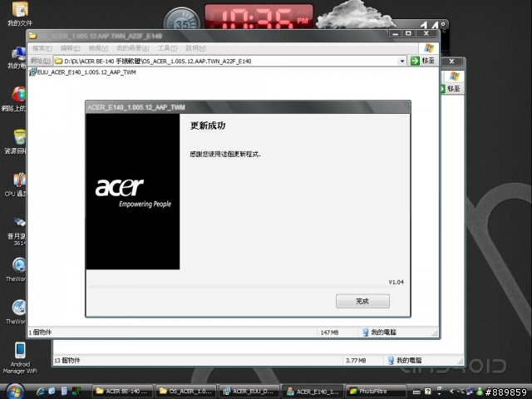
Task: Click the second quick launch icon
Action: click(x=52, y=392)
